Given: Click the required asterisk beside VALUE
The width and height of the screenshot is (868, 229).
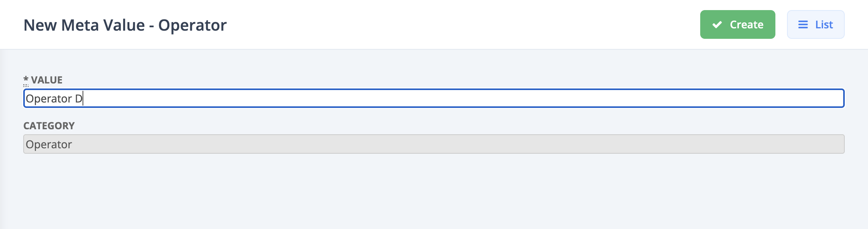Looking at the screenshot, I should tap(26, 80).
